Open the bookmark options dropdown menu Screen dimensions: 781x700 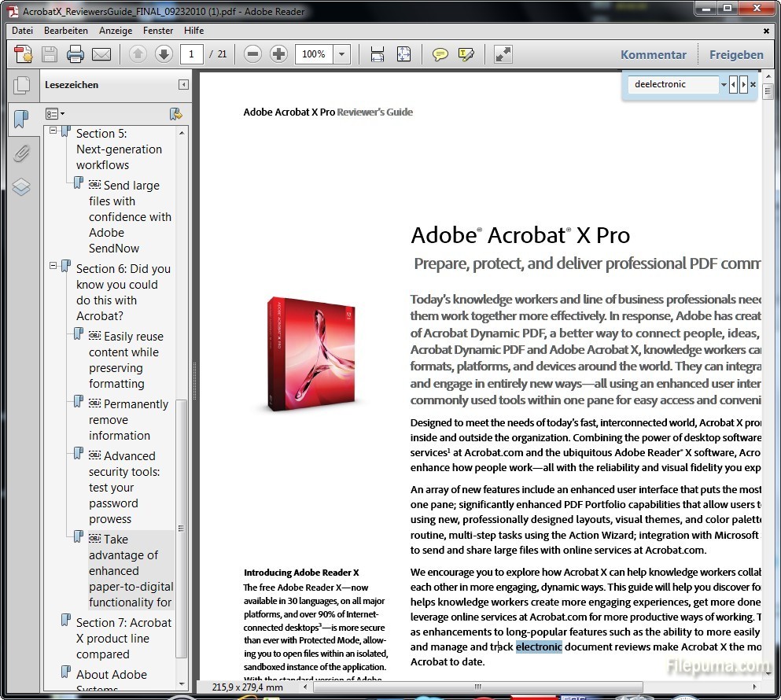click(55, 114)
